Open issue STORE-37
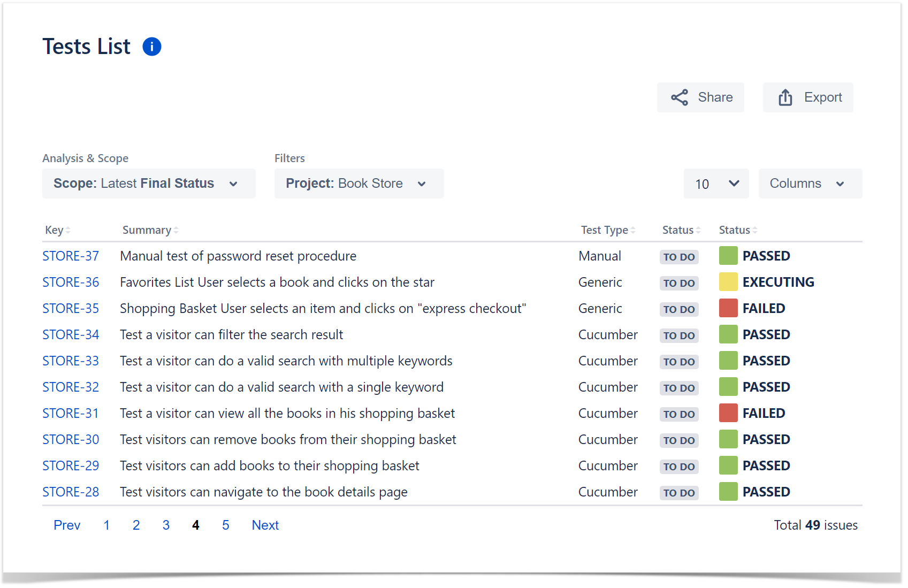Image resolution: width=908 pixels, height=588 pixels. pyautogui.click(x=71, y=256)
